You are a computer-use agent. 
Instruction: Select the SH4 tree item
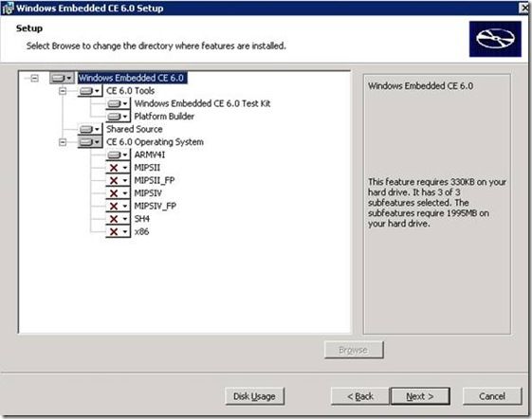coord(142,219)
